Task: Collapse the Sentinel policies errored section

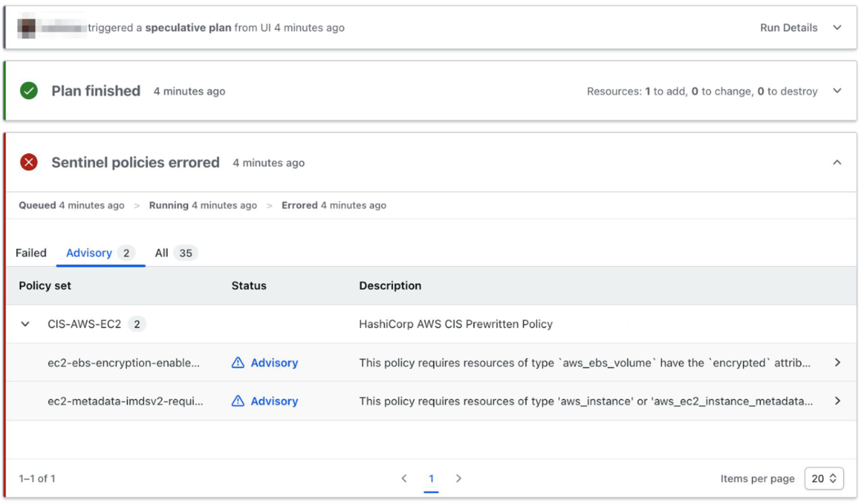Action: pyautogui.click(x=837, y=163)
